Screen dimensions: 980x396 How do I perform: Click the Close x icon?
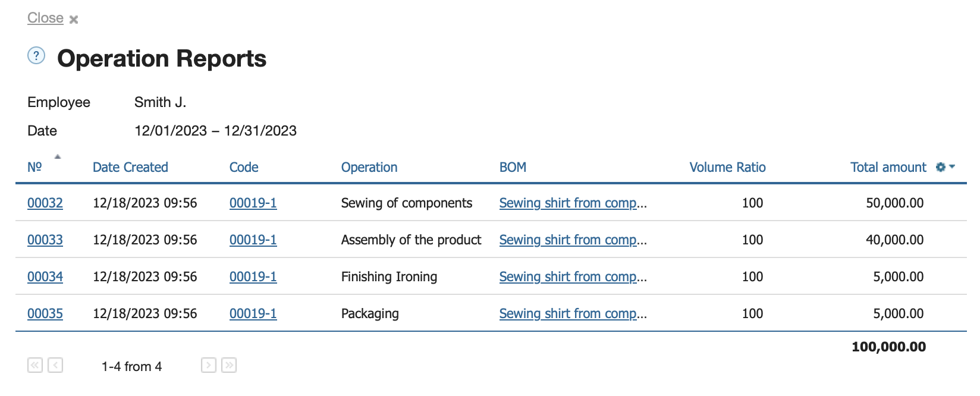74,20
